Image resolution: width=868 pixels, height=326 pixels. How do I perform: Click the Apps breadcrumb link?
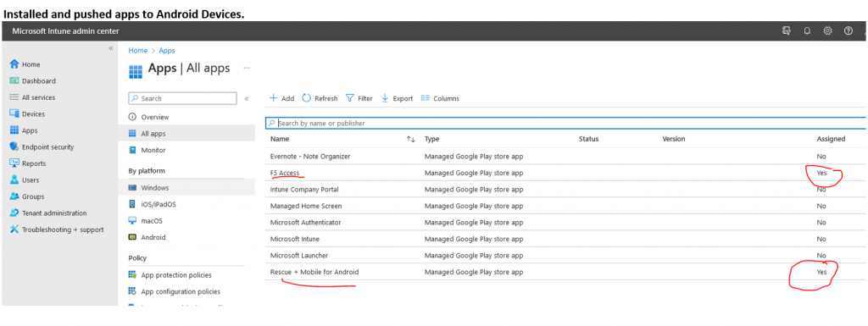pyautogui.click(x=167, y=50)
